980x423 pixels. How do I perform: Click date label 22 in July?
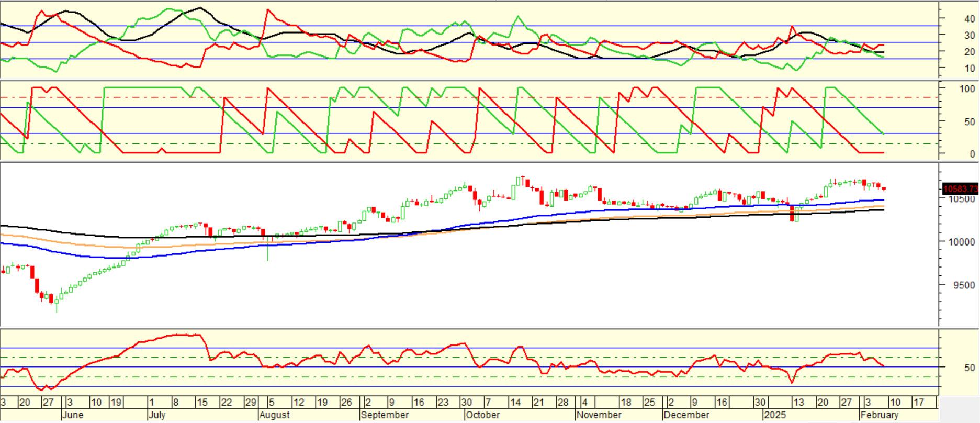pyautogui.click(x=227, y=403)
